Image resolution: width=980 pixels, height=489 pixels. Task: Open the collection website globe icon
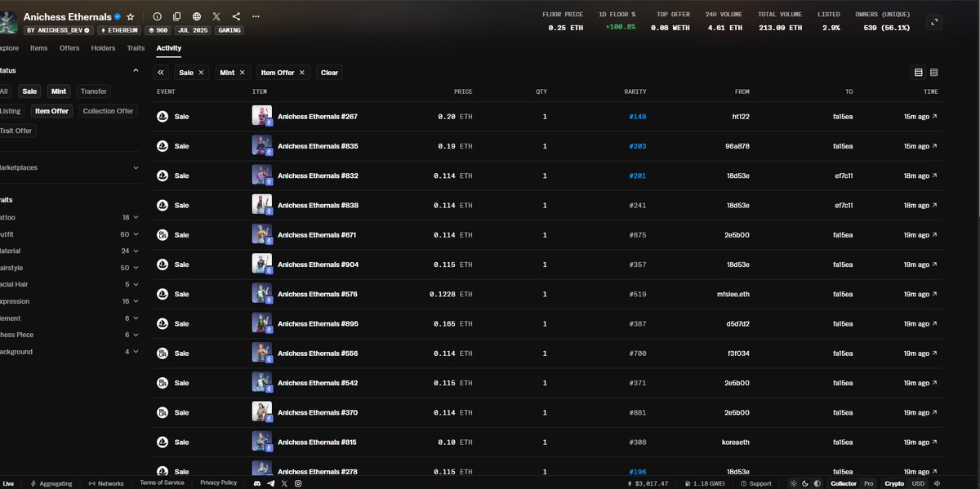[x=197, y=16]
